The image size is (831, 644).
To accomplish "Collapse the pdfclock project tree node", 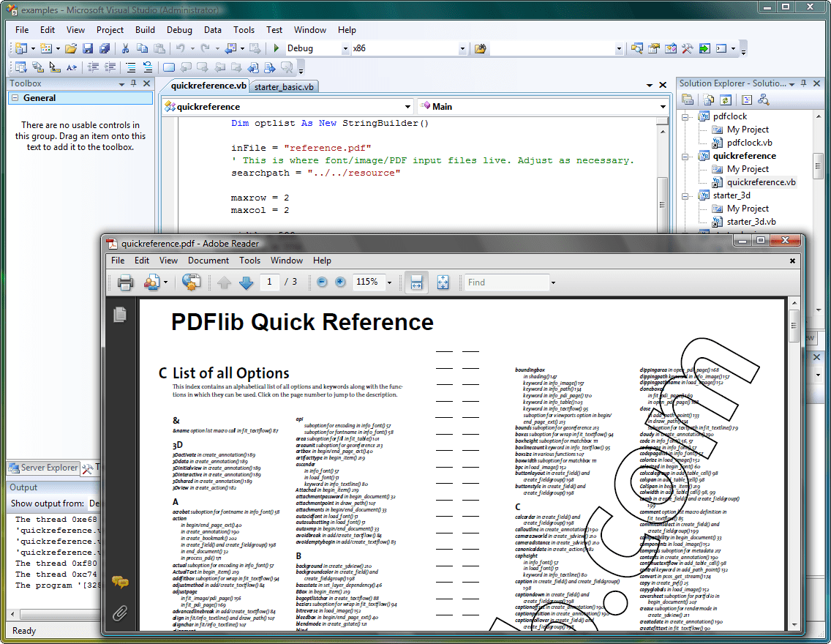I will point(686,116).
